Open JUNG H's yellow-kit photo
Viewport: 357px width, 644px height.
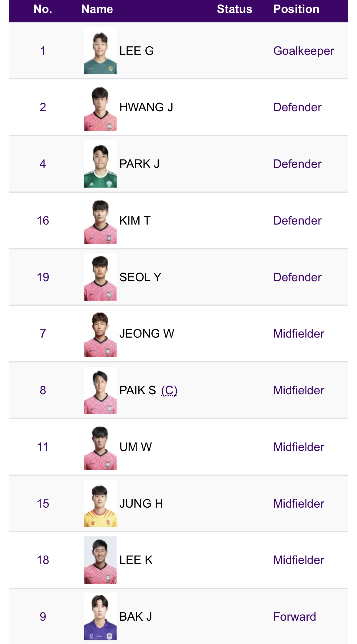(x=100, y=503)
